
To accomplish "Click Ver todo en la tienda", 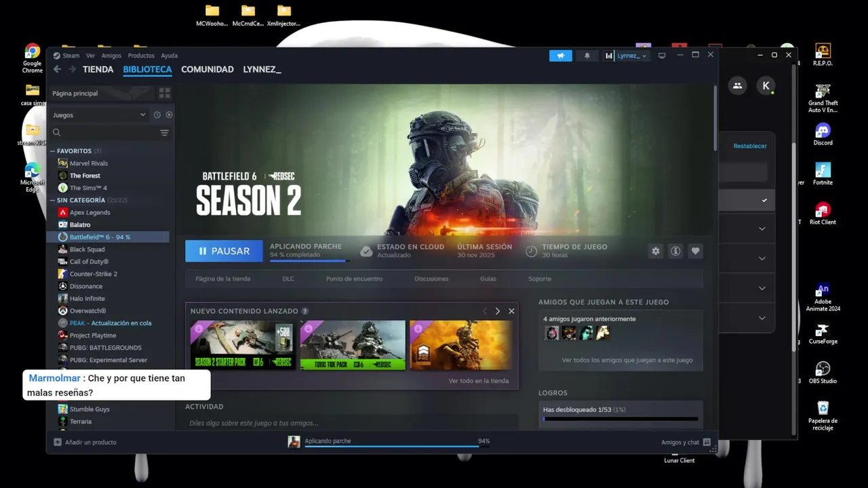I will (479, 381).
